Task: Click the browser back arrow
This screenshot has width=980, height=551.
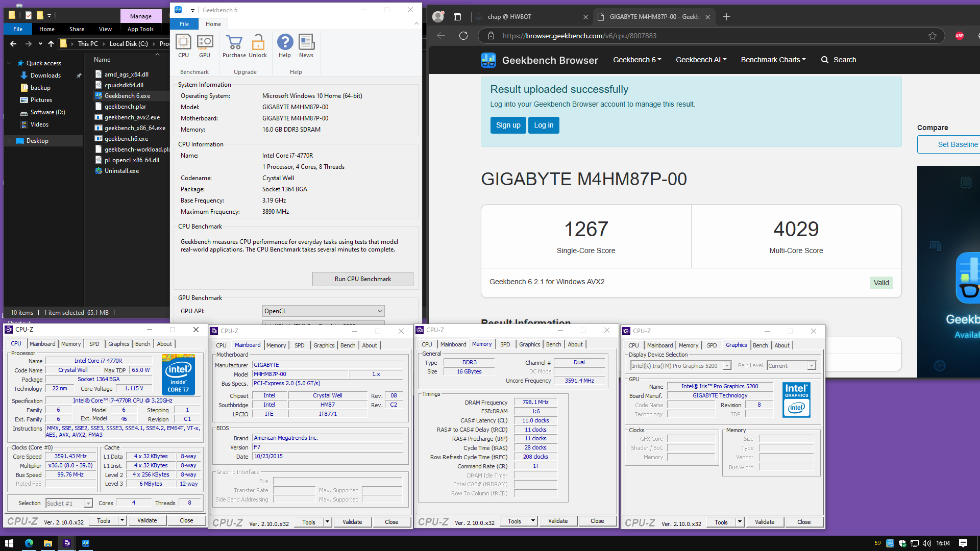Action: 441,36
